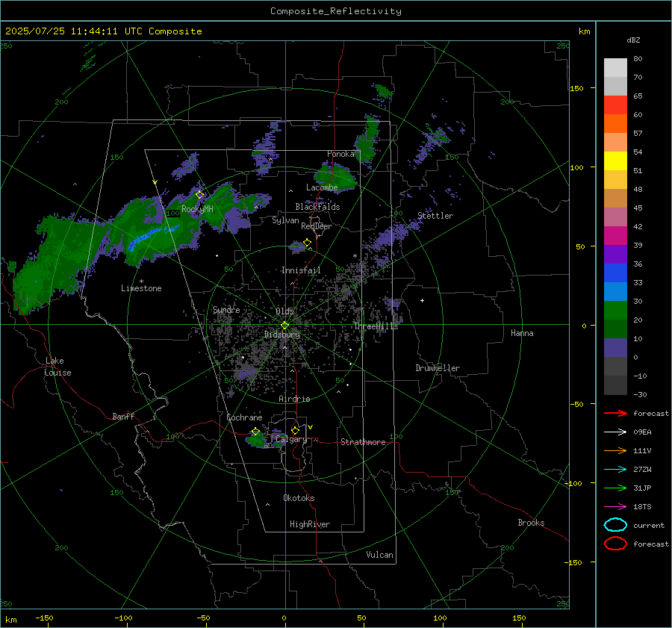Click the RedDeer city label

tap(317, 226)
